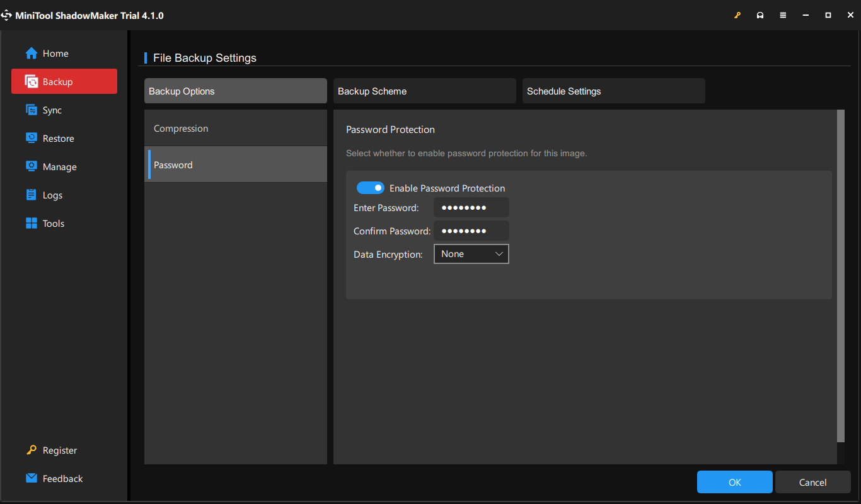Open the Data Encryption dropdown
861x504 pixels.
point(471,254)
